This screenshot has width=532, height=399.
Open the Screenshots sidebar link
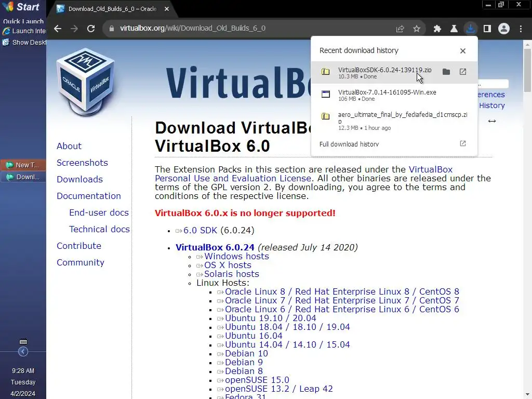click(82, 163)
